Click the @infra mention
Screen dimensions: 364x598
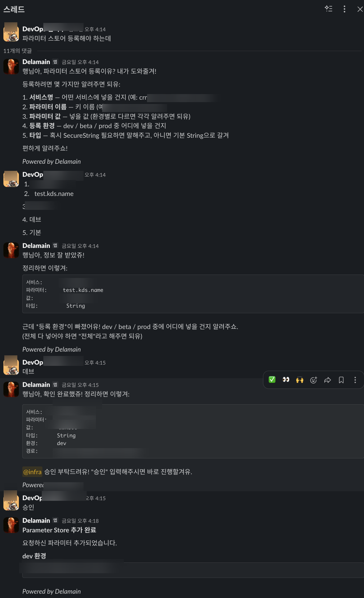32,472
